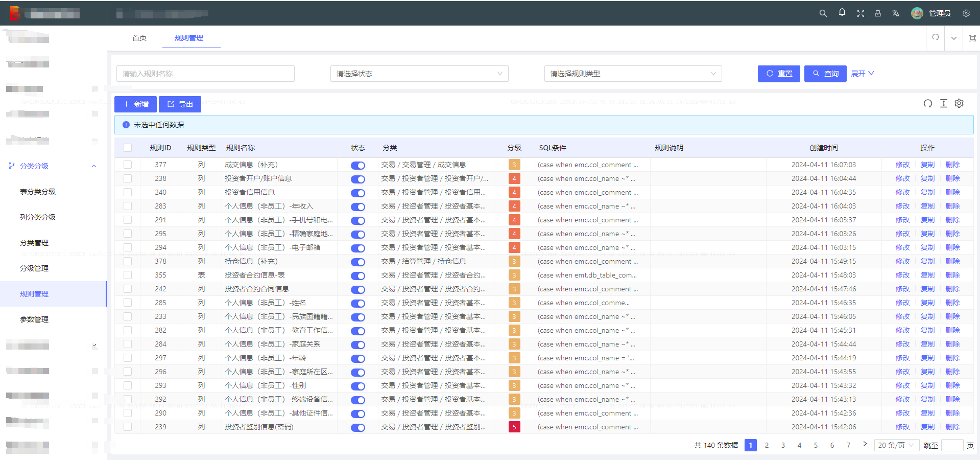
Task: Maximize content area icon beside tabs
Action: point(972,38)
